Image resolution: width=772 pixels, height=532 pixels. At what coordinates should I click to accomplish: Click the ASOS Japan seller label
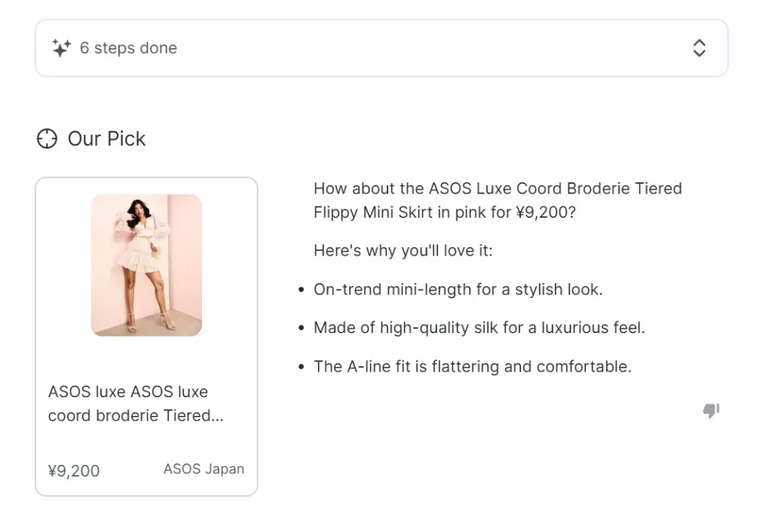[204, 469]
